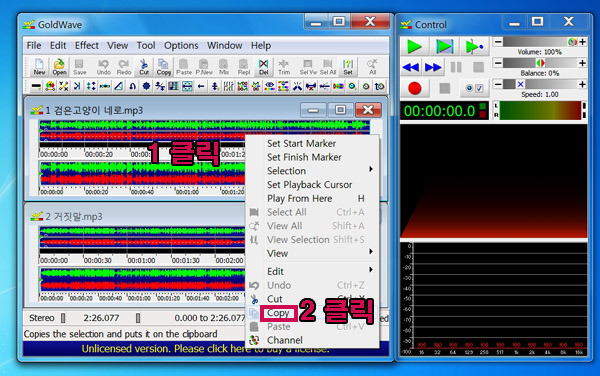Click the Balance slider handle

click(540, 63)
